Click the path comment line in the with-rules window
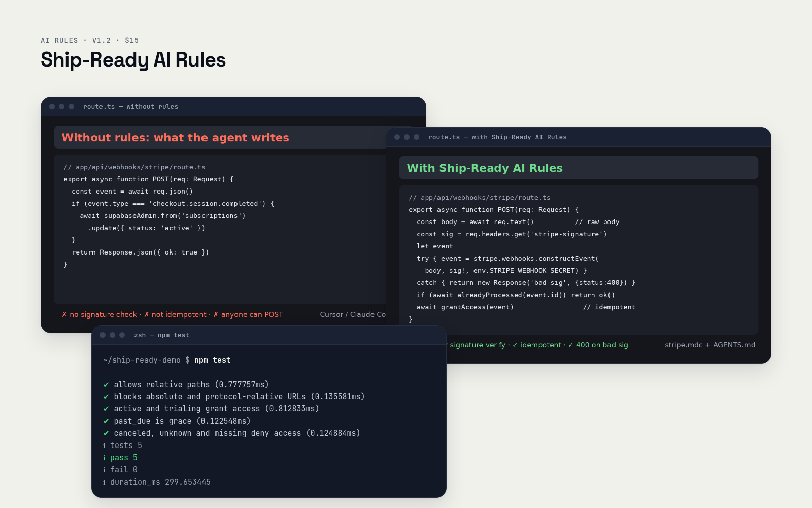812x508 pixels. click(480, 198)
